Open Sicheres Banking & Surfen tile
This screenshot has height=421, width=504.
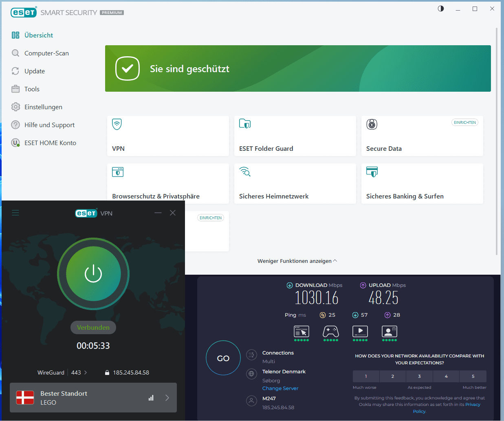[422, 183]
